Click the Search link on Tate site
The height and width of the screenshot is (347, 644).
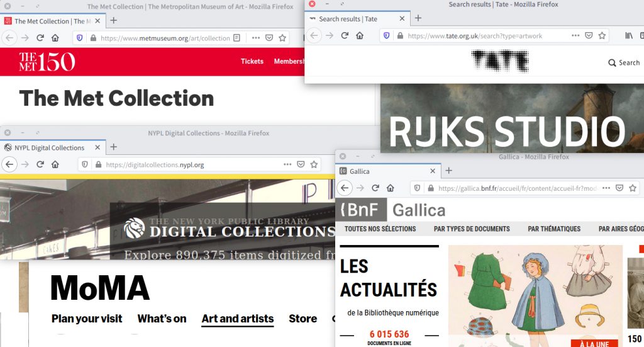tap(624, 62)
